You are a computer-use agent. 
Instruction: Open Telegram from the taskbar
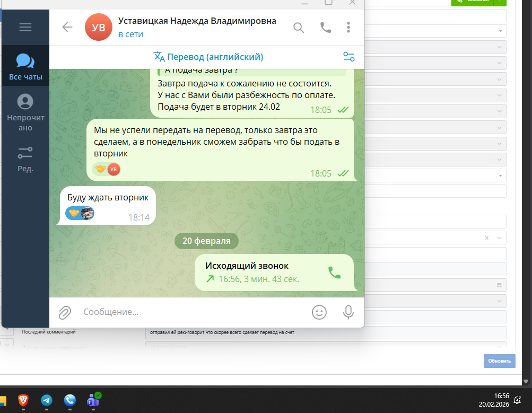tap(47, 400)
